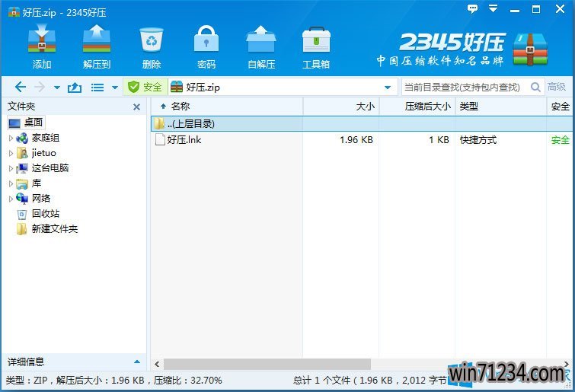Open the 密码 (Password) lock tool
Viewport: 575px width, 392px height.
(x=206, y=39)
